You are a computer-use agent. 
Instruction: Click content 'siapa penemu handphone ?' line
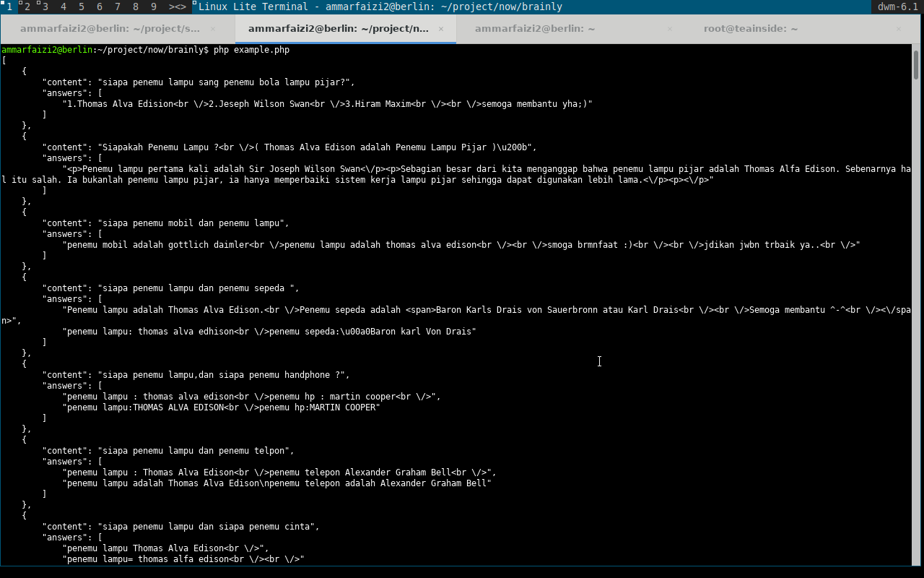pos(196,375)
